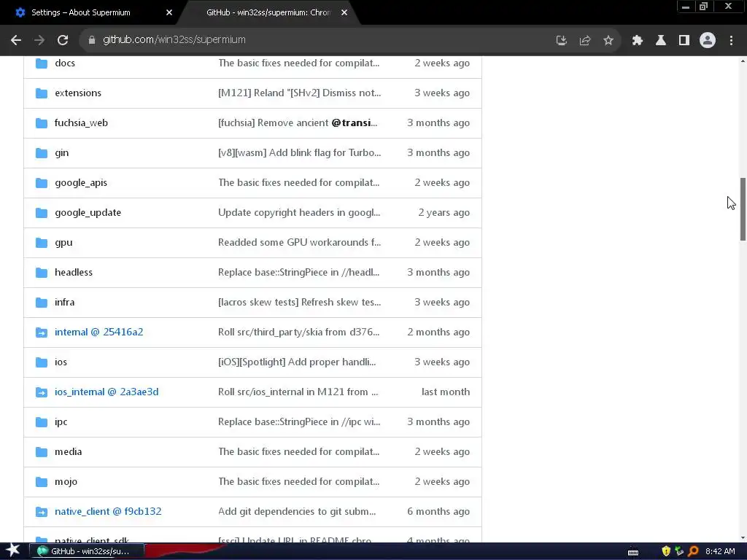Click the magnifier tray icon
The image size is (747, 560).
(693, 551)
